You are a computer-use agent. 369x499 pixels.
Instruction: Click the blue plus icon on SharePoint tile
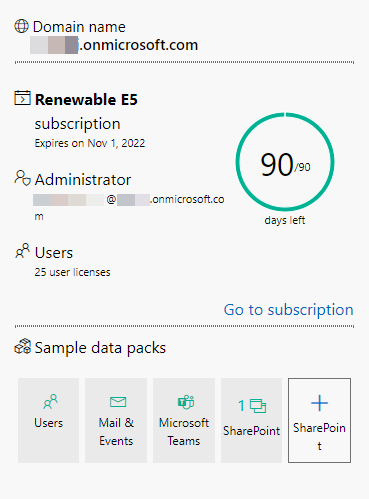coord(319,403)
